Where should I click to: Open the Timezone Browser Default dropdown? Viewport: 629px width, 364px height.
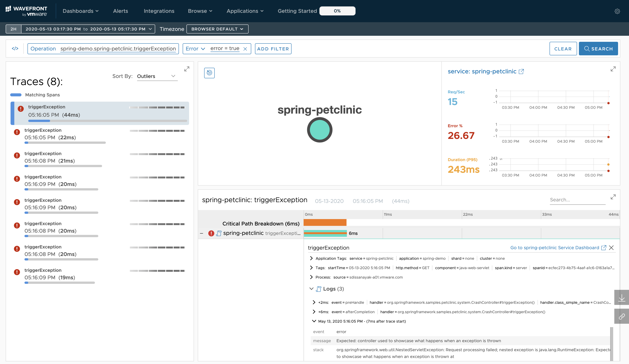[217, 29]
